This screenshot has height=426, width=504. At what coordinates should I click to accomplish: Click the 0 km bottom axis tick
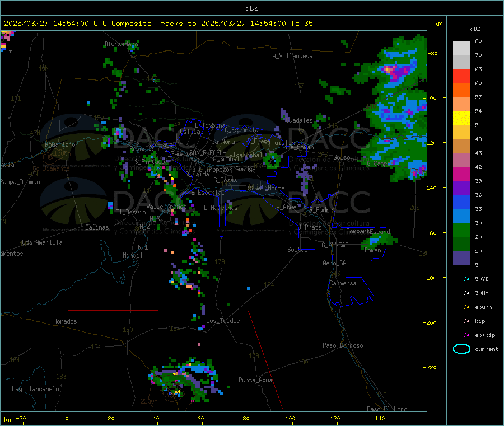pyautogui.click(x=67, y=418)
